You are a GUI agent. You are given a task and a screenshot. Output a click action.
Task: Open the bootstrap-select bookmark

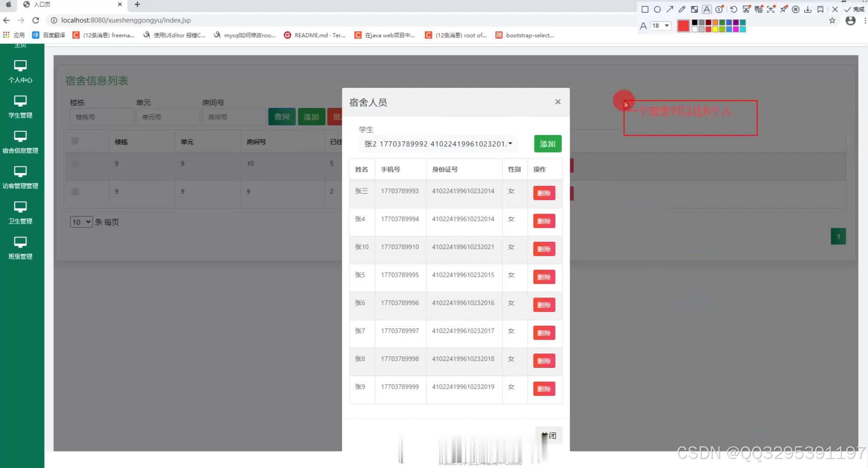525,35
